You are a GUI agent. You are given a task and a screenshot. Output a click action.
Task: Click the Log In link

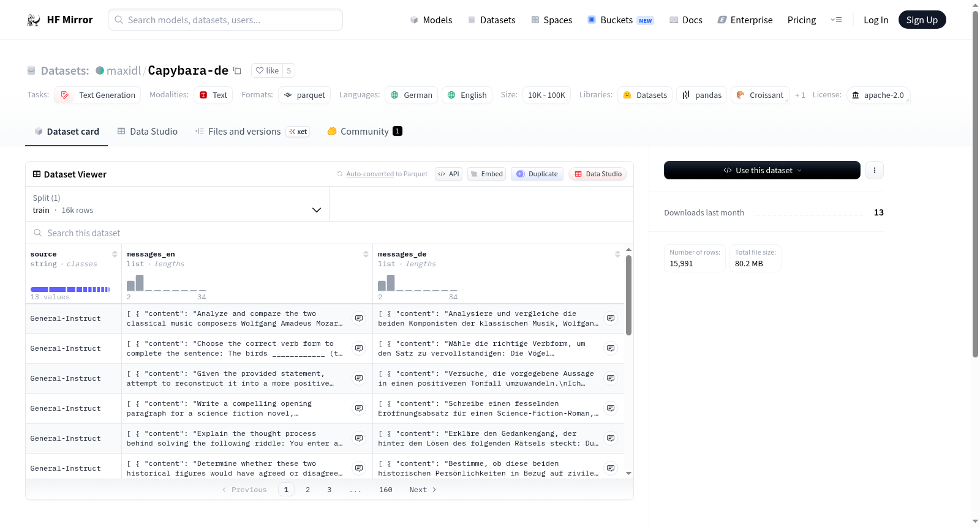pos(876,20)
